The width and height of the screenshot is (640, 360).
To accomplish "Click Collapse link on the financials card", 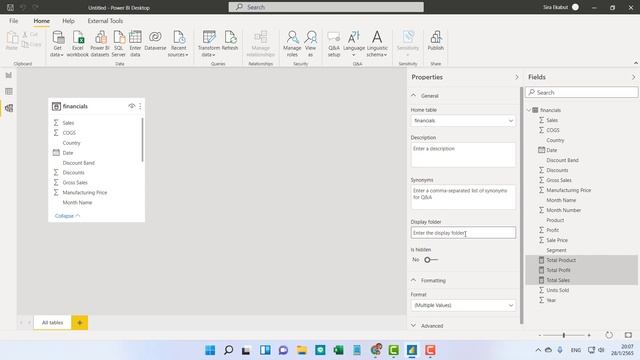I will (67, 216).
